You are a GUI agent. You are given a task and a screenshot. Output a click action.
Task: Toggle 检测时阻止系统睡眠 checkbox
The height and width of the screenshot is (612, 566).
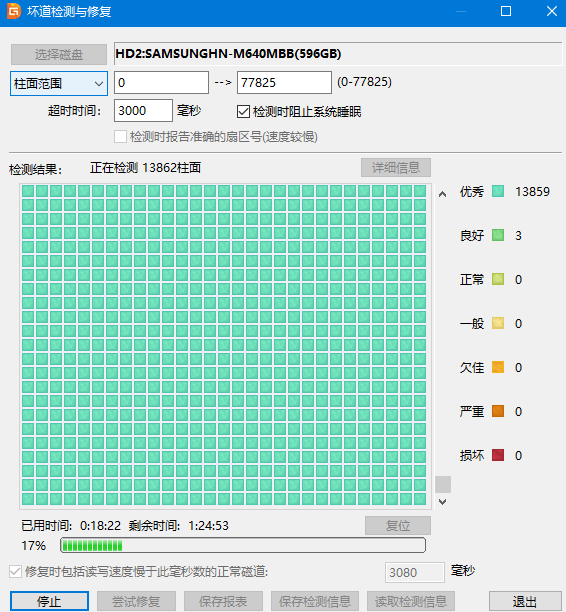coord(243,112)
